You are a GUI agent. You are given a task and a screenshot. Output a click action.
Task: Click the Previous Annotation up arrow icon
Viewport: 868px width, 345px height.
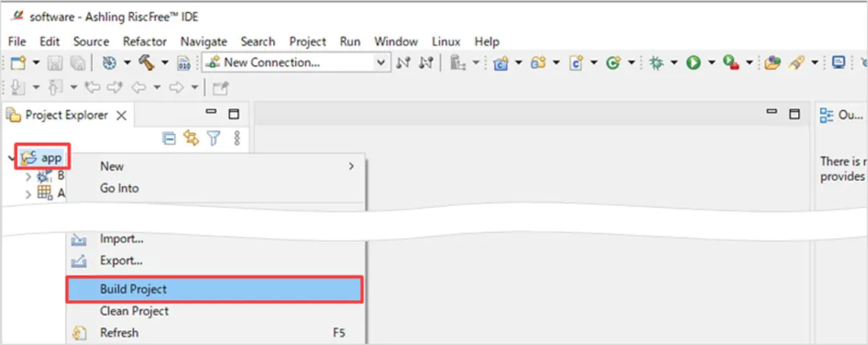pos(55,88)
